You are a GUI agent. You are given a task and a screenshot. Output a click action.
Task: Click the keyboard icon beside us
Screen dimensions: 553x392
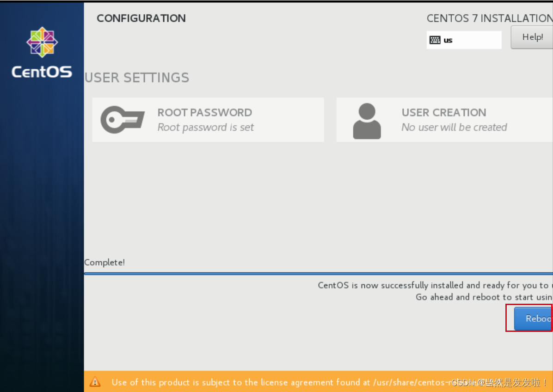tap(435, 40)
